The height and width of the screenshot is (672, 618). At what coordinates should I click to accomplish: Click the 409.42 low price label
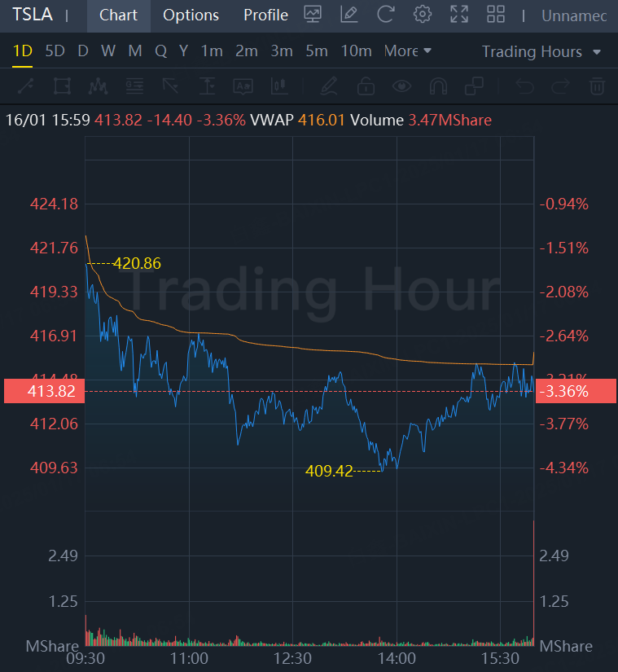(329, 471)
